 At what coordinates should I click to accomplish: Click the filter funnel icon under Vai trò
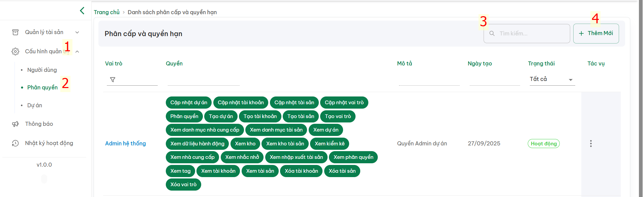click(113, 80)
